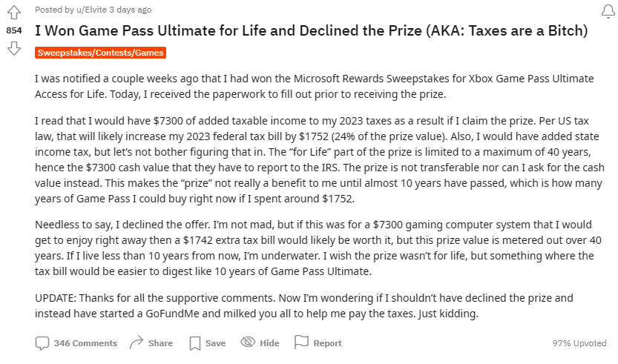Click the share arrow icon
Image resolution: width=618 pixels, height=364 pixels.
click(x=136, y=343)
